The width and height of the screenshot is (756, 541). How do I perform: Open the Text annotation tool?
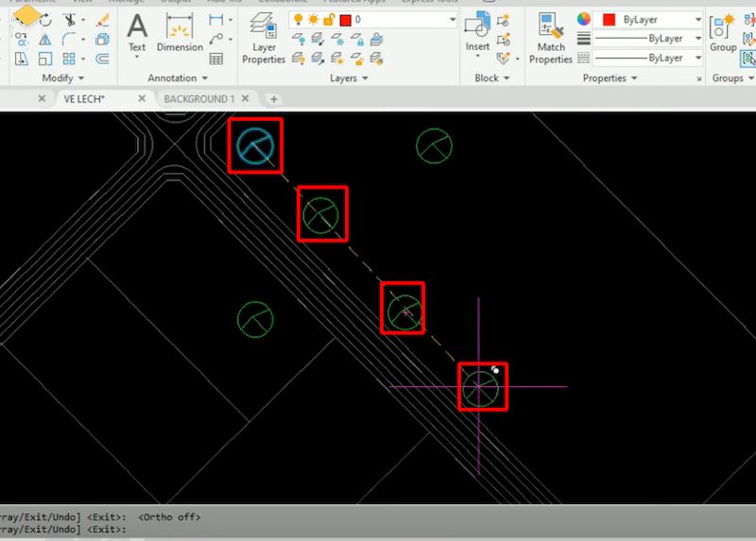tap(137, 34)
